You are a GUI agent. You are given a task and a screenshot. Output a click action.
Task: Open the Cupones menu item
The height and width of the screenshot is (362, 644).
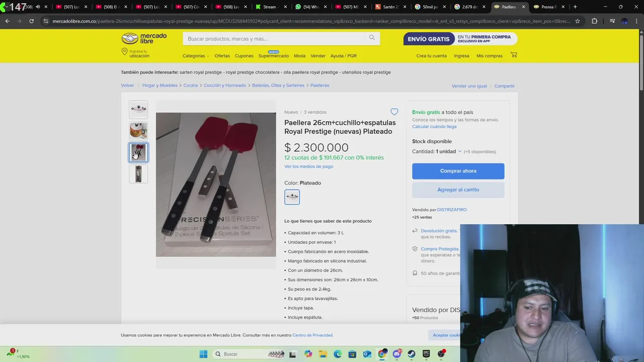point(244,56)
